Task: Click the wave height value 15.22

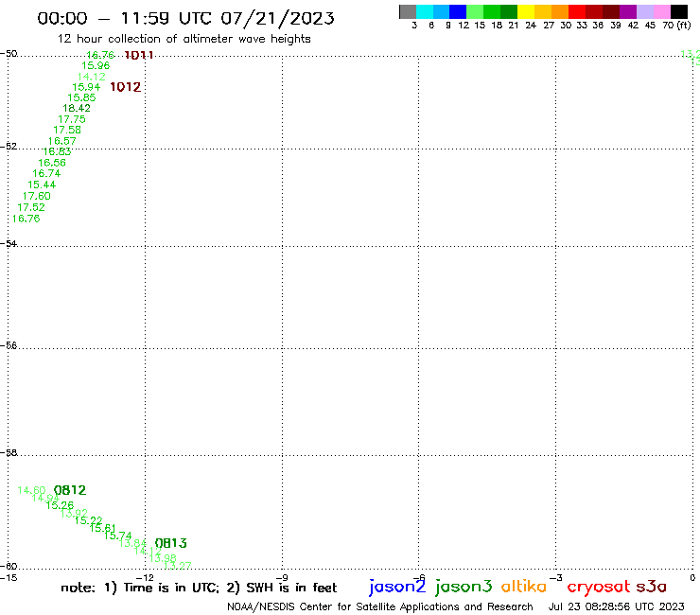Action: tap(88, 520)
